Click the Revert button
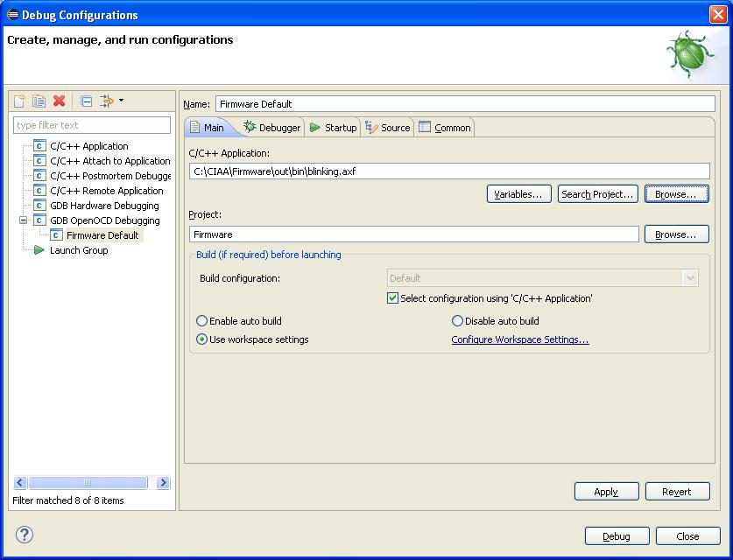733x560 pixels. click(677, 492)
